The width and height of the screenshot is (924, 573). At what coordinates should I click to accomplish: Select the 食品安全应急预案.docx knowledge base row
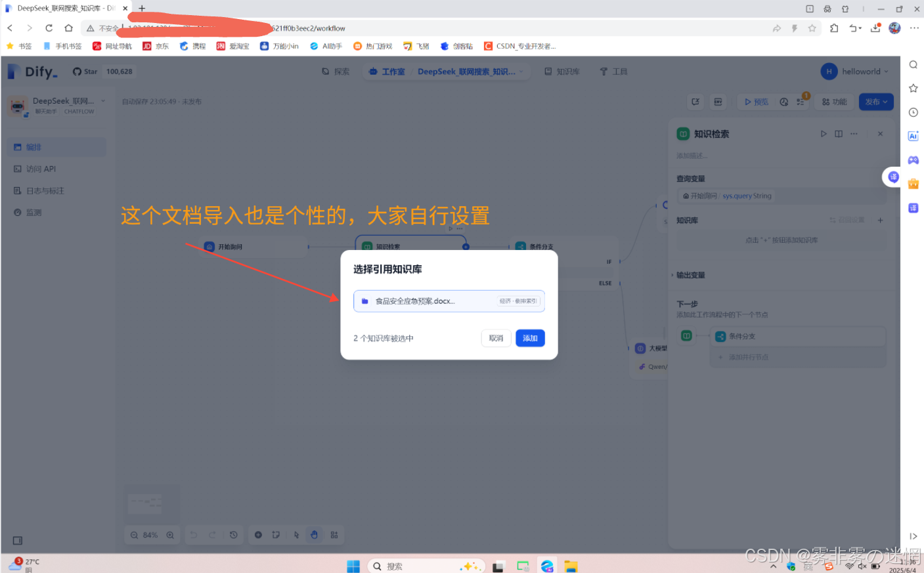pos(449,301)
